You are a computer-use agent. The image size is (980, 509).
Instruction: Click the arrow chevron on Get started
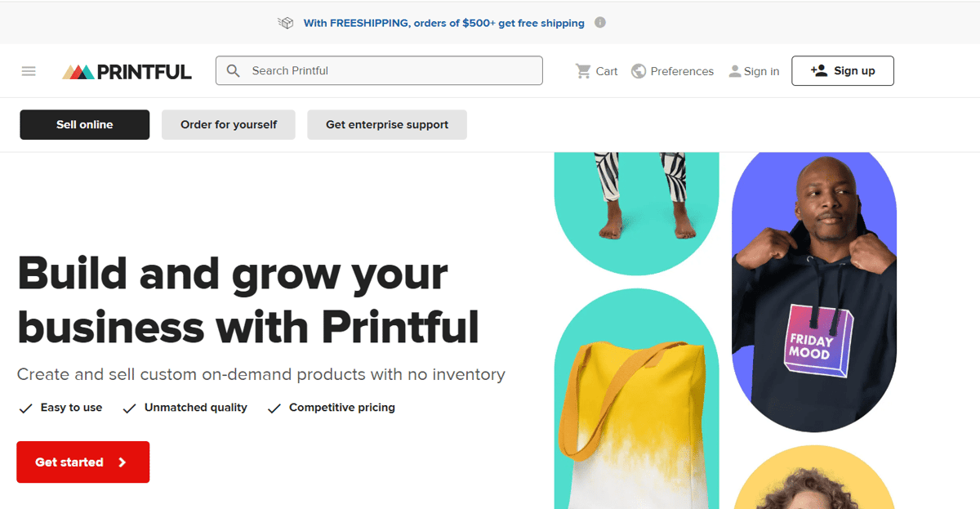(122, 462)
